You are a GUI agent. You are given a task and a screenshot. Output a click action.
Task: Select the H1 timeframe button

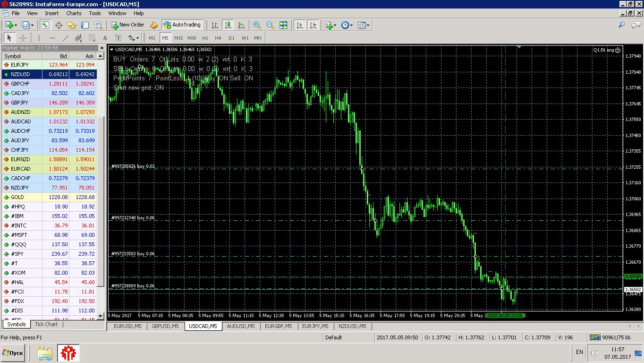pos(205,38)
